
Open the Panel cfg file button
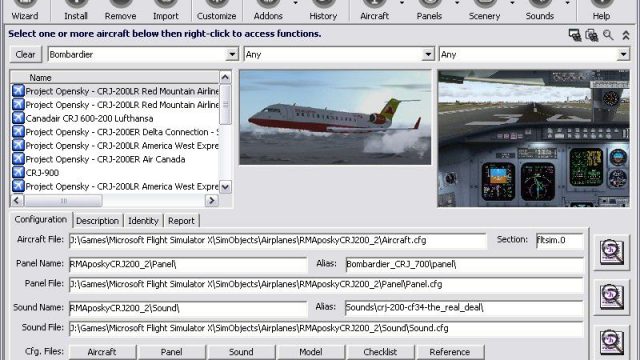tap(171, 352)
